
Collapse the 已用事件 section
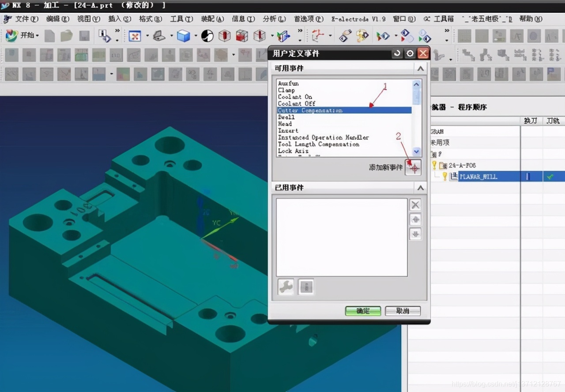(x=420, y=188)
